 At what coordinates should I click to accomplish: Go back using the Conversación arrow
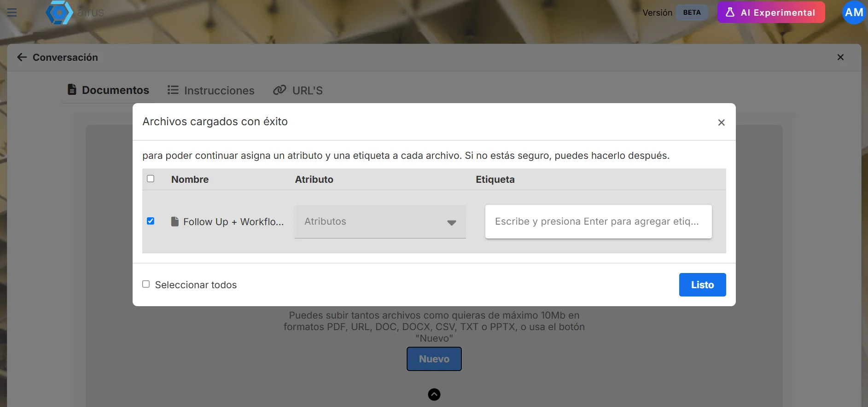(22, 57)
